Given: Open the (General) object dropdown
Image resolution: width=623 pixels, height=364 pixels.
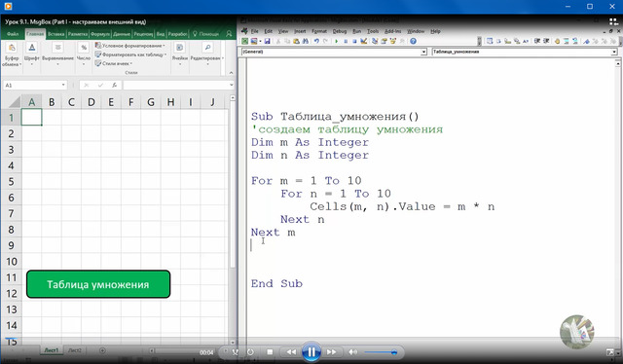Looking at the screenshot, I should click(423, 52).
